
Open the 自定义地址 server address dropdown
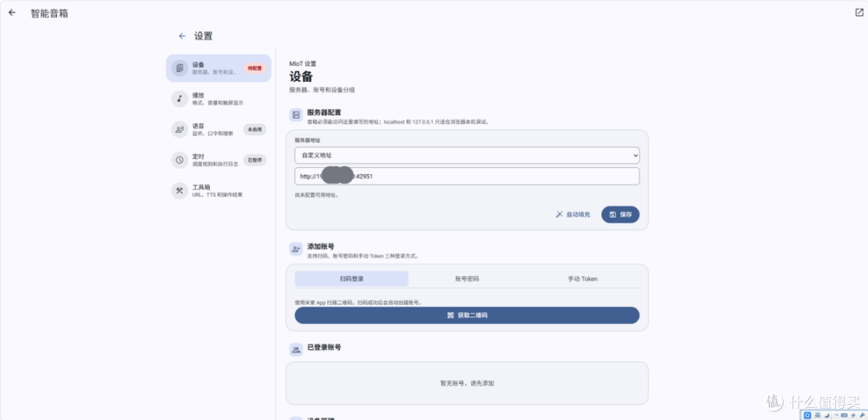[x=467, y=156]
